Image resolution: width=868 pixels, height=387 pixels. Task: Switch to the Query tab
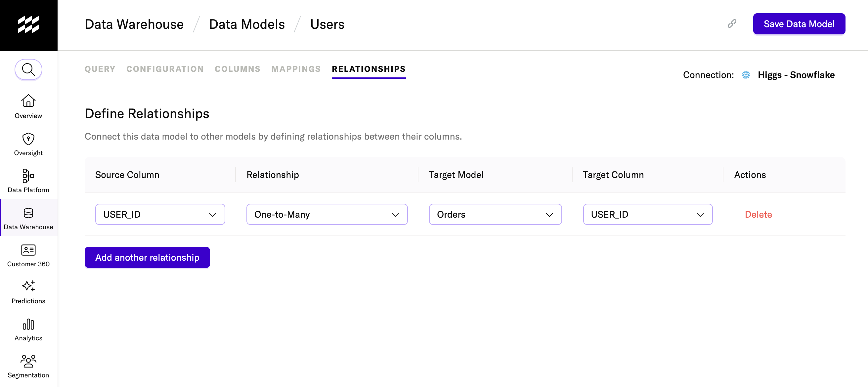tap(100, 69)
